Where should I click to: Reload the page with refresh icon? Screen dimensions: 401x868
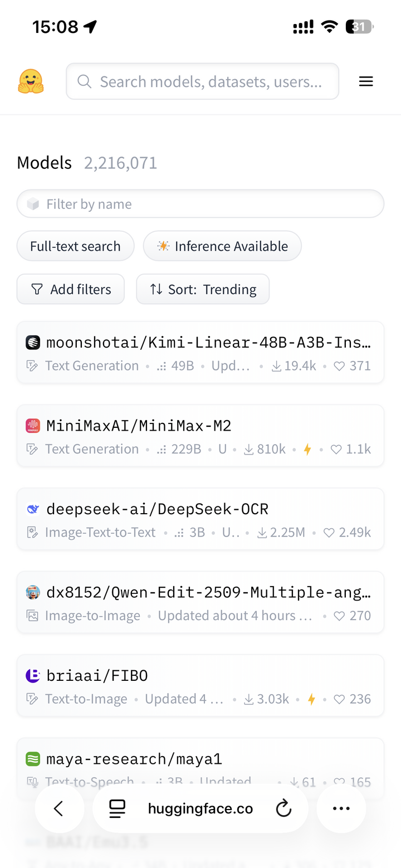tap(284, 808)
